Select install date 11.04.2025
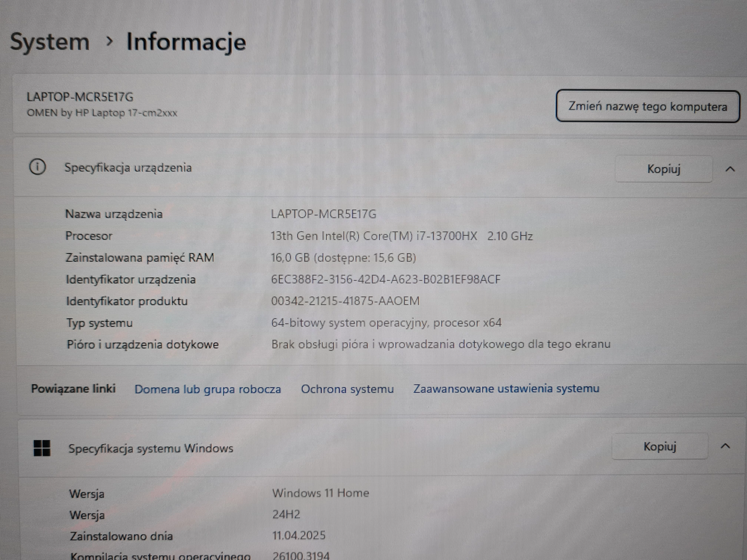 pos(299,535)
